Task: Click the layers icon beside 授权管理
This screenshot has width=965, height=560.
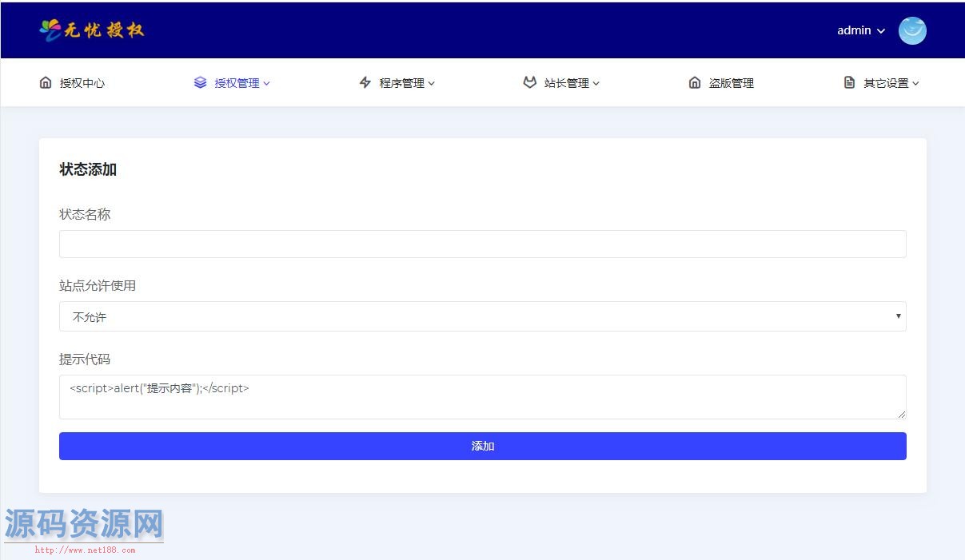Action: pos(200,82)
